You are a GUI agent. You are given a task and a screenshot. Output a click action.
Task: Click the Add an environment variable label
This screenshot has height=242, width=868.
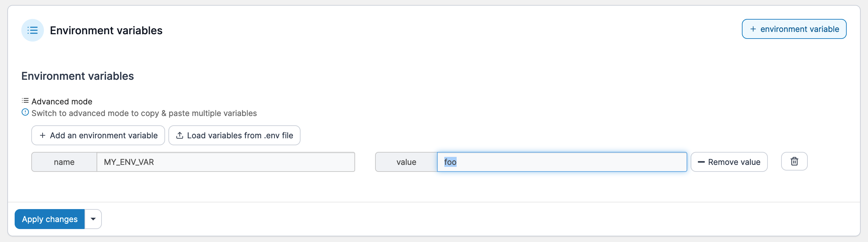click(104, 135)
